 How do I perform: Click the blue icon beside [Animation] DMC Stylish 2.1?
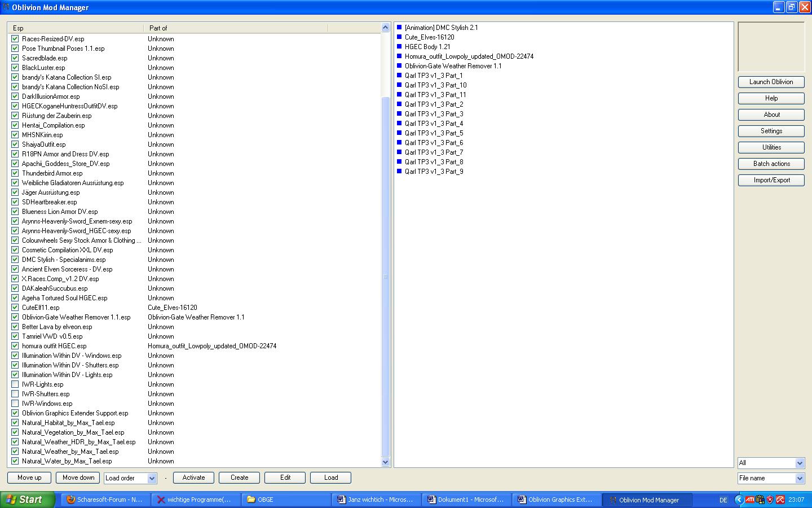(399, 28)
